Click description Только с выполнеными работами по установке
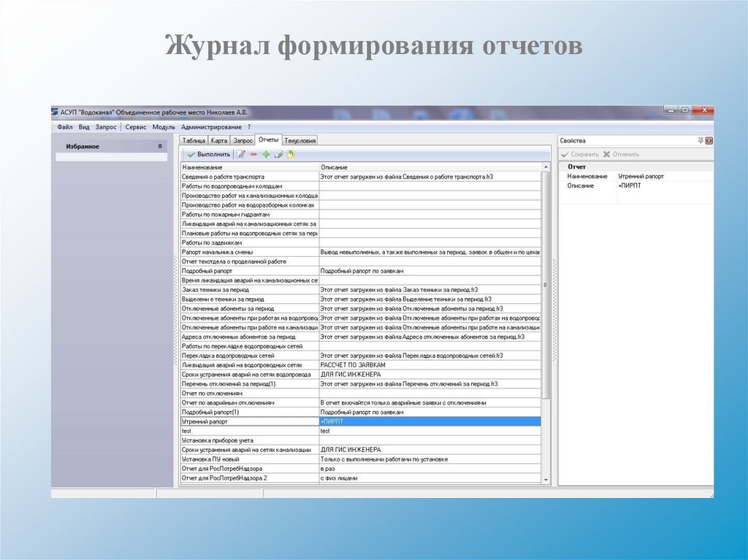 pos(430,459)
